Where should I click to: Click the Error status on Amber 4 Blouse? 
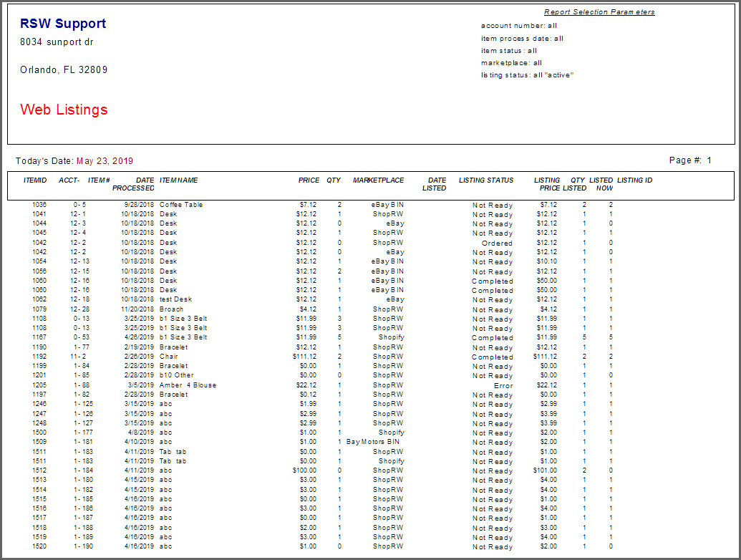pos(505,385)
